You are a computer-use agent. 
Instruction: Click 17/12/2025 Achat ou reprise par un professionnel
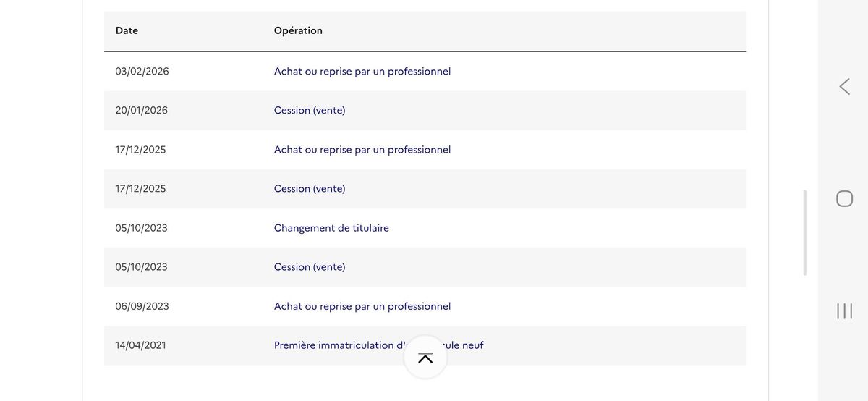(362, 150)
